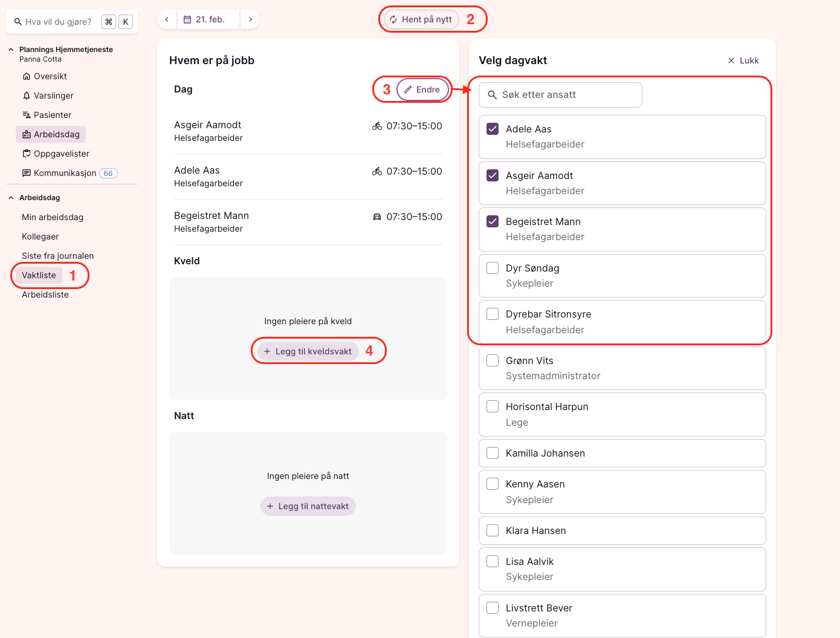840x638 pixels.
Task: Collapse the Plannings Hjemmetjeneste section
Action: pyautogui.click(x=11, y=50)
